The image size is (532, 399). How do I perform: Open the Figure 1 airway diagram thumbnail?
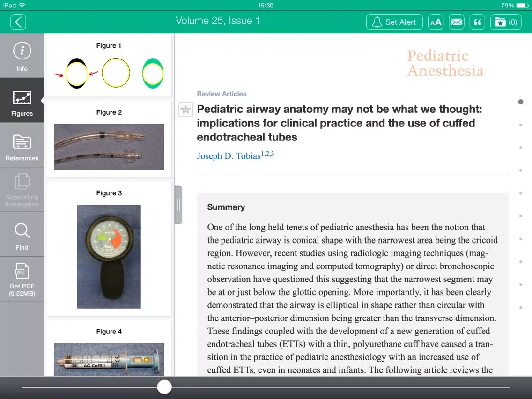click(109, 74)
